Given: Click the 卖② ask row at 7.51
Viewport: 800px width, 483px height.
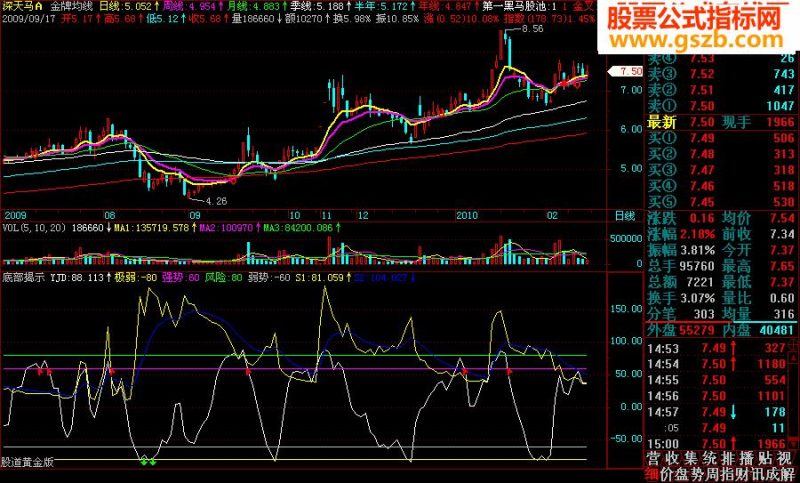Looking at the screenshot, I should tap(721, 90).
